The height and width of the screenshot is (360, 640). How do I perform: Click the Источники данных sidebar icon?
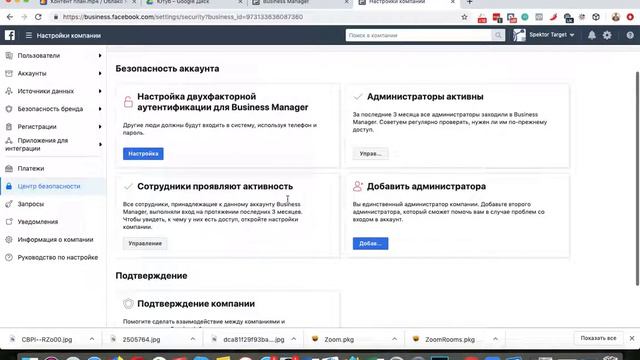pos(9,91)
